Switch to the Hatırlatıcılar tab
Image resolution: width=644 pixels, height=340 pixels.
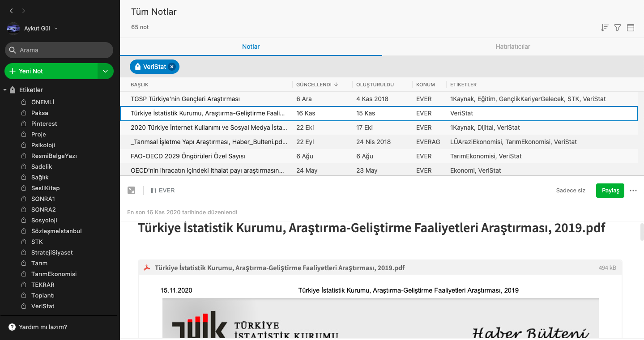[513, 47]
